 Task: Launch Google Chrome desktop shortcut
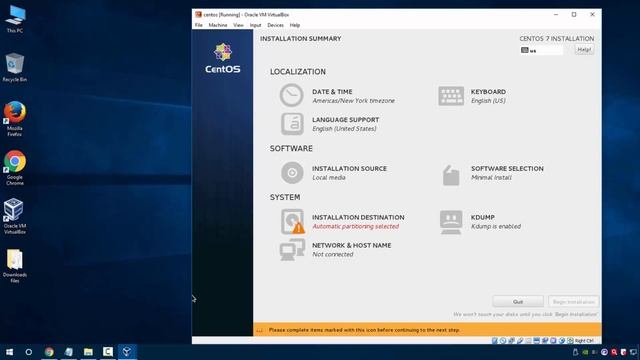[15, 168]
